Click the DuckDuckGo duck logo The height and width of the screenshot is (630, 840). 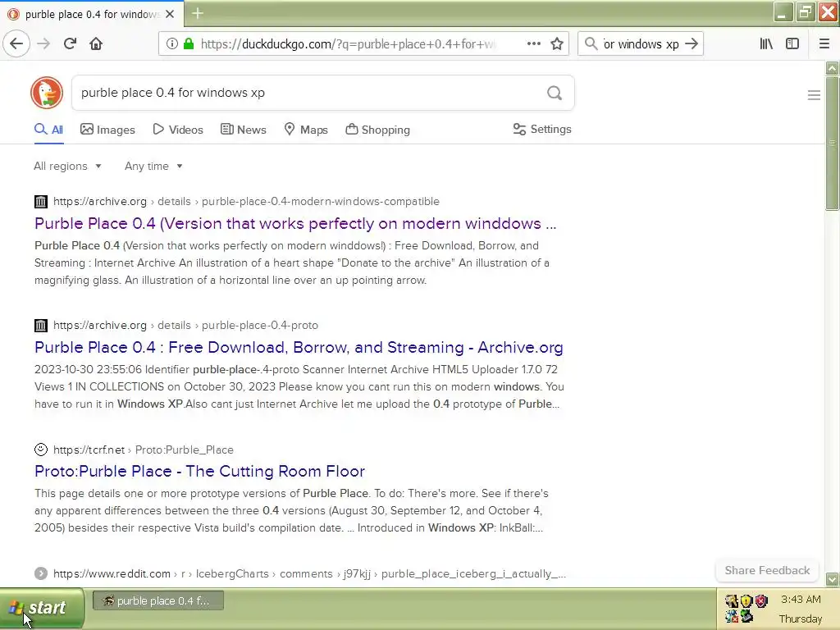(47, 93)
